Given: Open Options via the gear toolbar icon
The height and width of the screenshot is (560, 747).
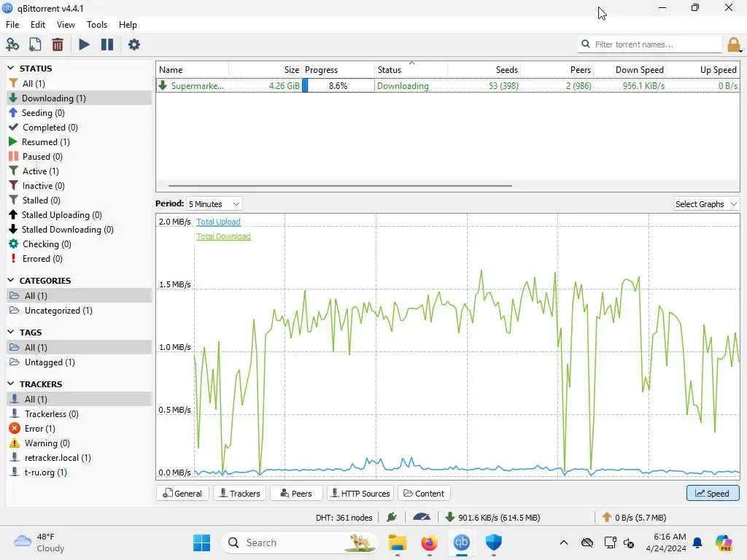Looking at the screenshot, I should click(134, 44).
